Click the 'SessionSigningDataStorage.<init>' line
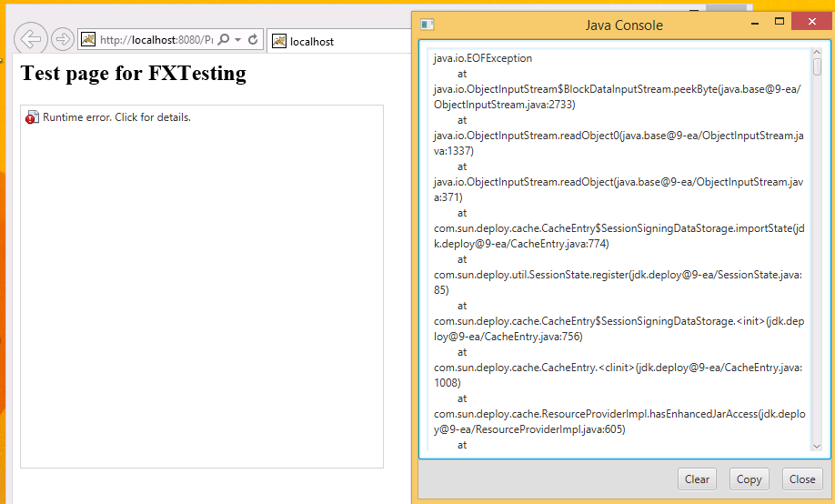 click(x=619, y=321)
